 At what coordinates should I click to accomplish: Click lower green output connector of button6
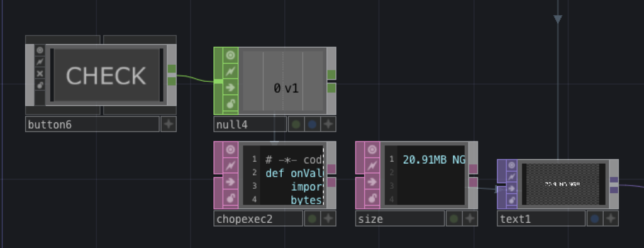point(172,81)
